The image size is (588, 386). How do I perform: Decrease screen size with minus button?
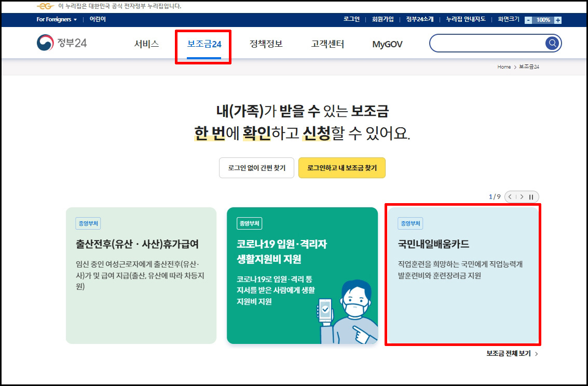[x=528, y=20]
